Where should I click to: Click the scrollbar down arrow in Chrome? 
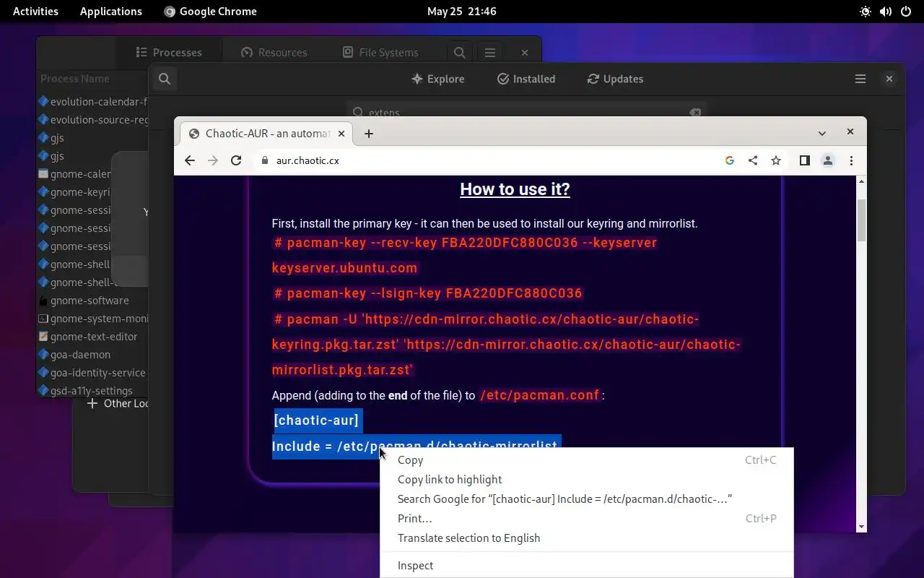tap(860, 527)
